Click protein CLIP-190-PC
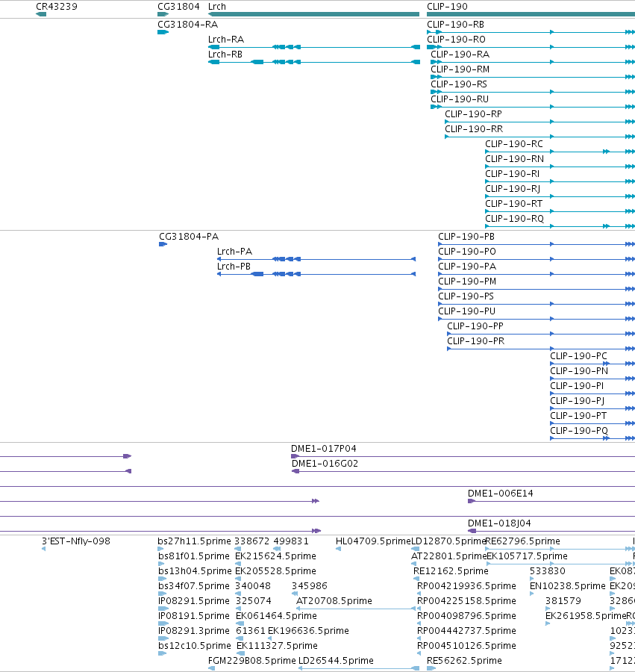Screen dimensions: 635x672 (x=578, y=356)
